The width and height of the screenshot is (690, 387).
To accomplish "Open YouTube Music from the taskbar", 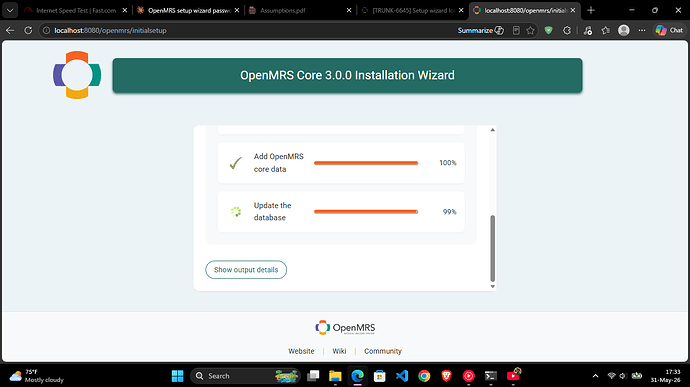I will point(468,376).
